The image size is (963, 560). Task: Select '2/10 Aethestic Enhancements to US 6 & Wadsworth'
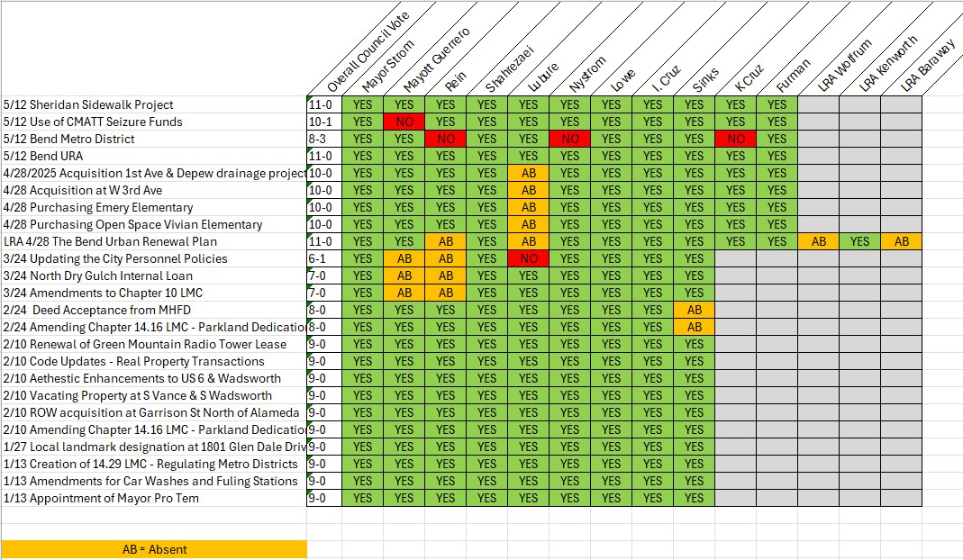[153, 379]
